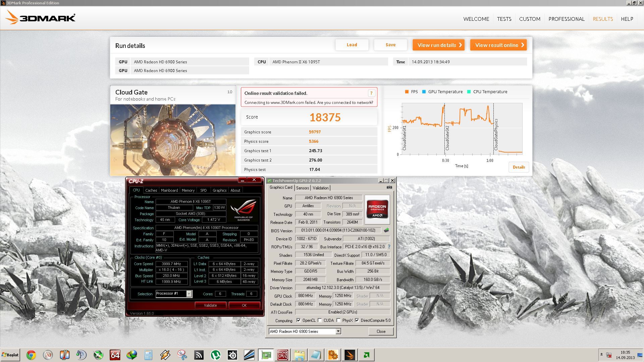This screenshot has width=644, height=362.
Task: Click the validation failed help question icon
Action: pos(371,93)
